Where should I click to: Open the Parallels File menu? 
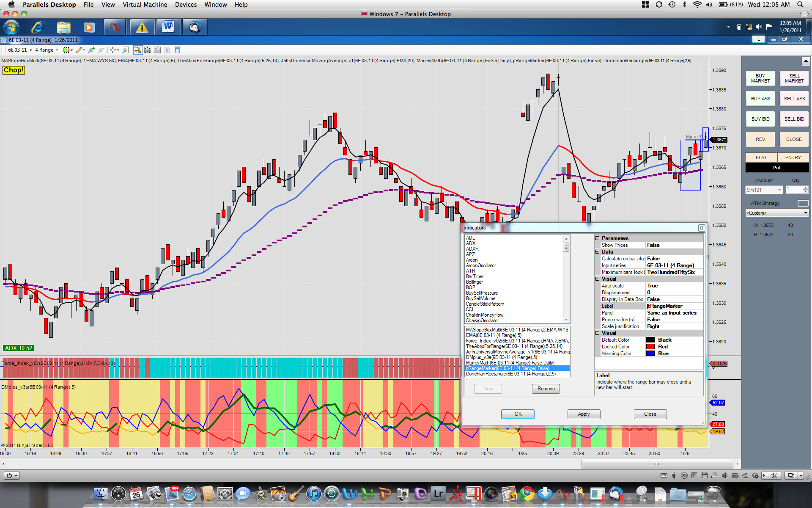[x=88, y=5]
